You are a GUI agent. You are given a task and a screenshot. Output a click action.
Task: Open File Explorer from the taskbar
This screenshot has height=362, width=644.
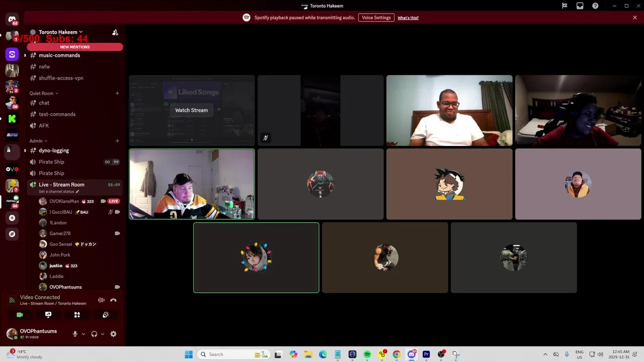pyautogui.click(x=308, y=354)
